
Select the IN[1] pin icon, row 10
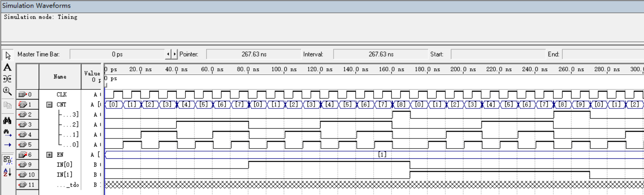[23, 175]
